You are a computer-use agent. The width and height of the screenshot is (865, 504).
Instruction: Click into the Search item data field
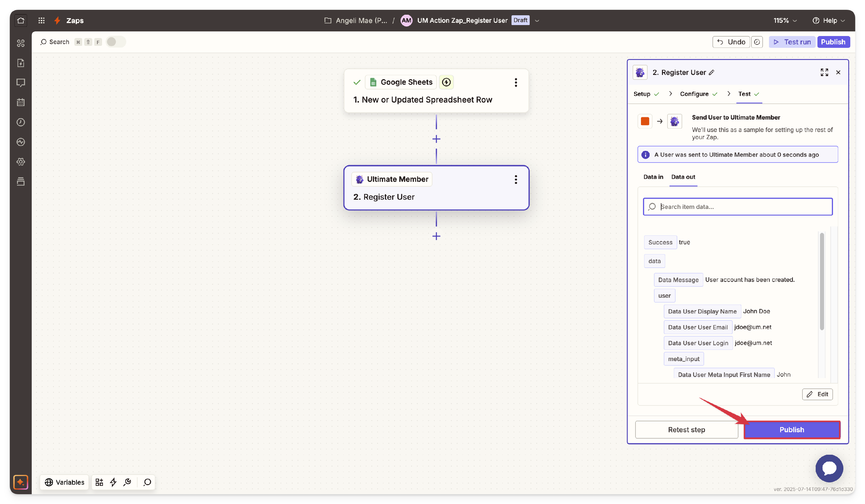point(738,207)
